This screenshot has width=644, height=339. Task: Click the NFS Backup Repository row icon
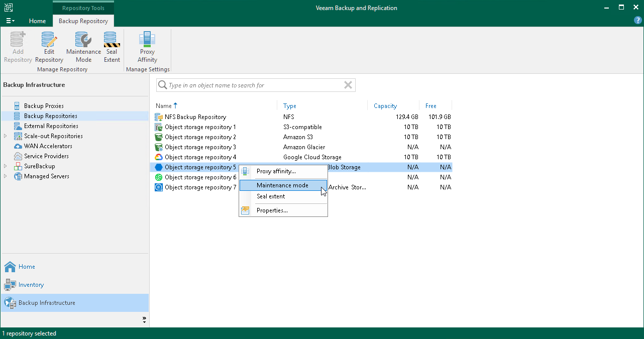[x=159, y=117]
